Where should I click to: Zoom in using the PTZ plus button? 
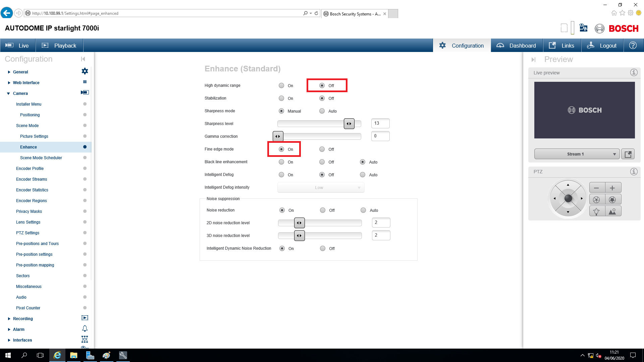(x=612, y=187)
